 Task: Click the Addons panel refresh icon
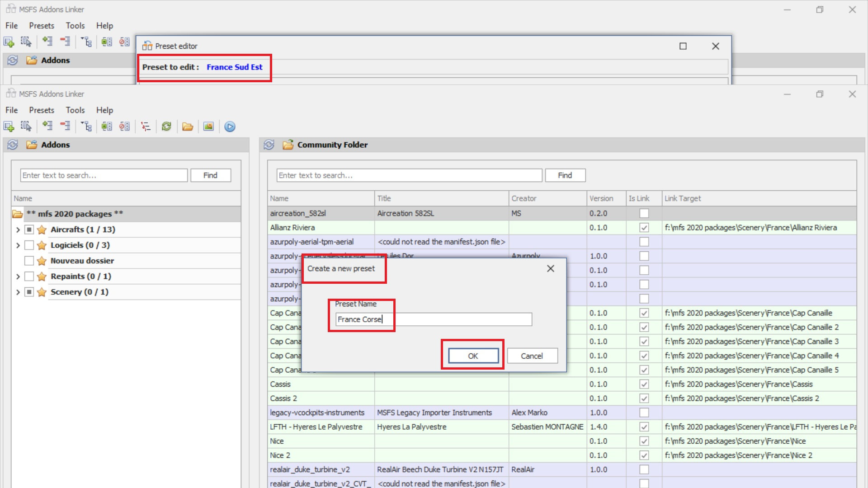13,145
